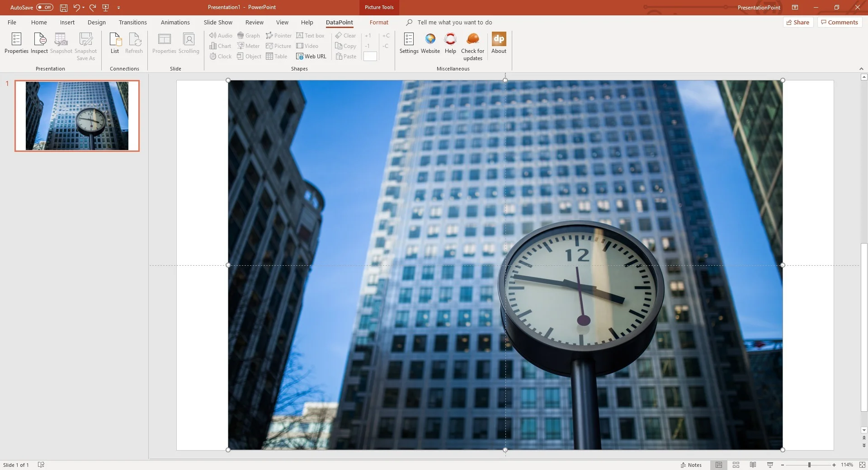Toggle the AutoSave switch

(45, 7)
